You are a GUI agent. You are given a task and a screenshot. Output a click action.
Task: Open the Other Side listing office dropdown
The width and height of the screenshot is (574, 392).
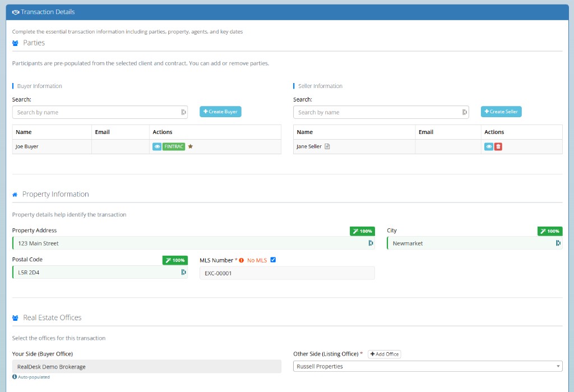(x=428, y=366)
